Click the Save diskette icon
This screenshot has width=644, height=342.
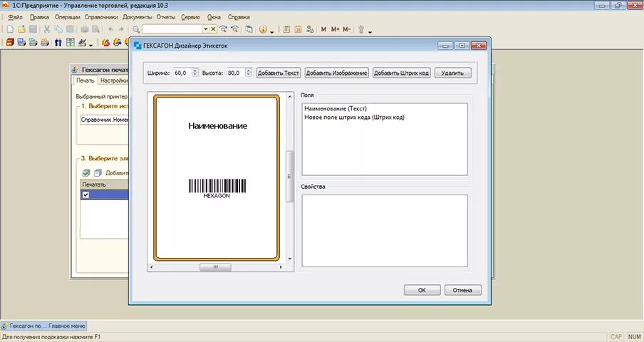pos(33,29)
